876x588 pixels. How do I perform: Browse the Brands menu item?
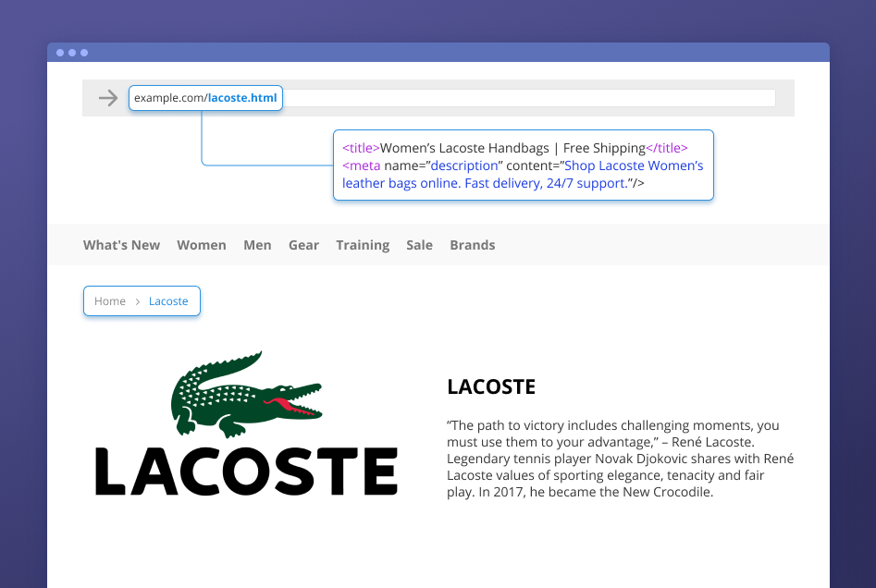[473, 245]
